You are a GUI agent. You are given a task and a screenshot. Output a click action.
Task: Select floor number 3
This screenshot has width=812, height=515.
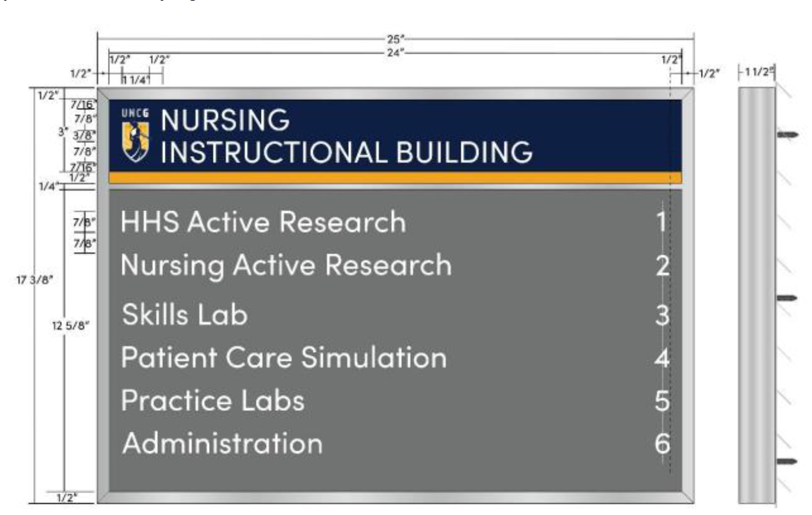coord(663,315)
